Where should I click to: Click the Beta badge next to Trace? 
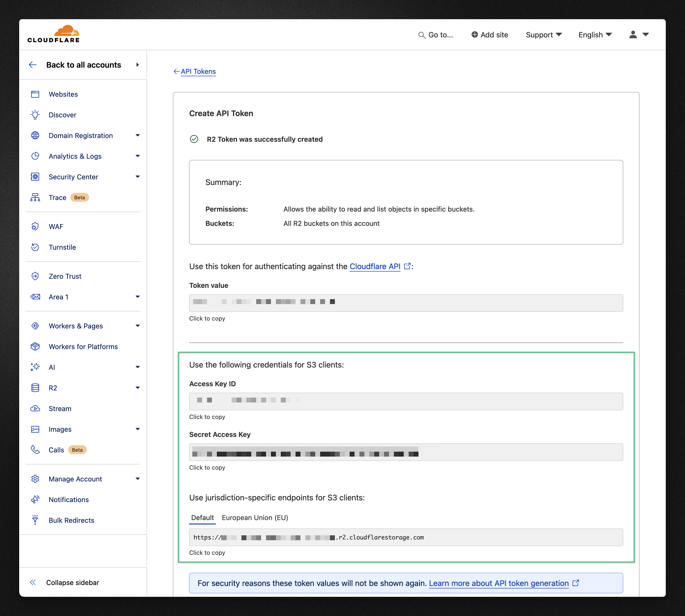(79, 197)
